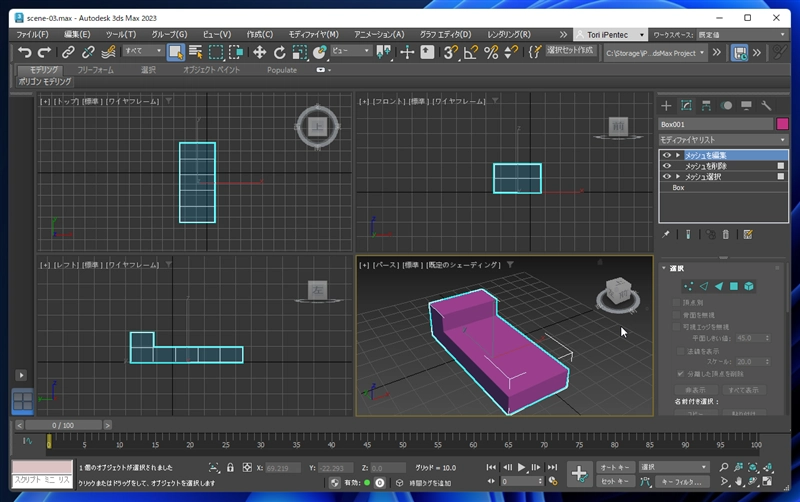800x502 pixels.
Task: Click the セット キー button
Action: pos(615,481)
